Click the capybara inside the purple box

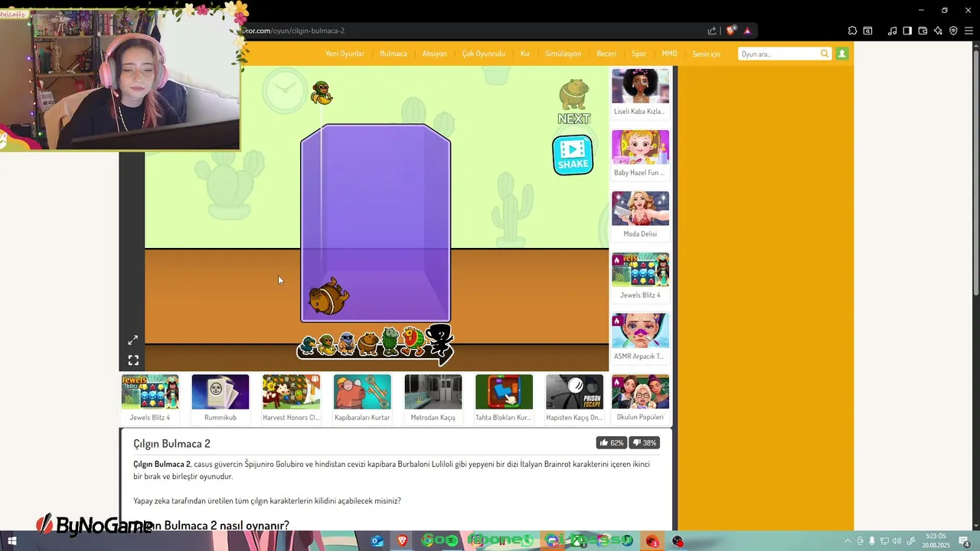tap(328, 297)
